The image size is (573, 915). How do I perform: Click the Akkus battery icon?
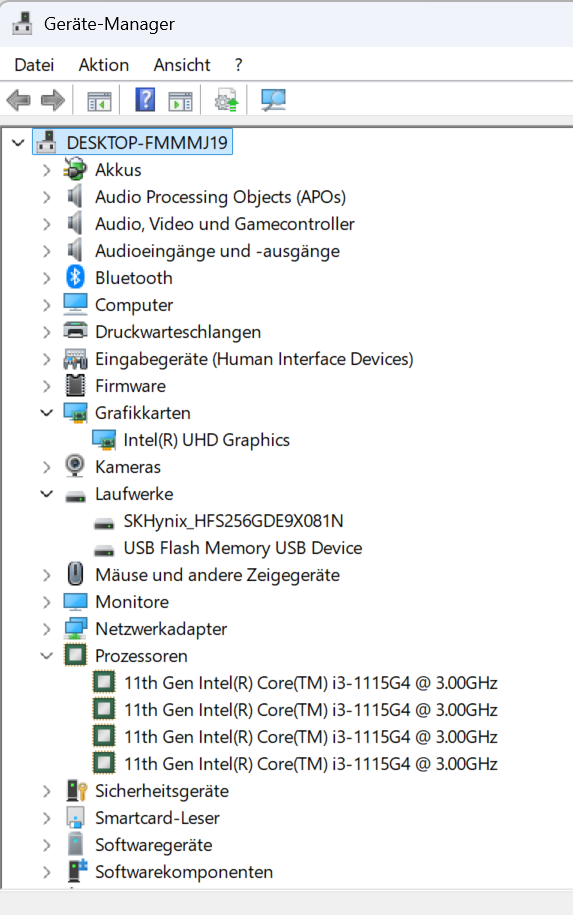point(75,170)
